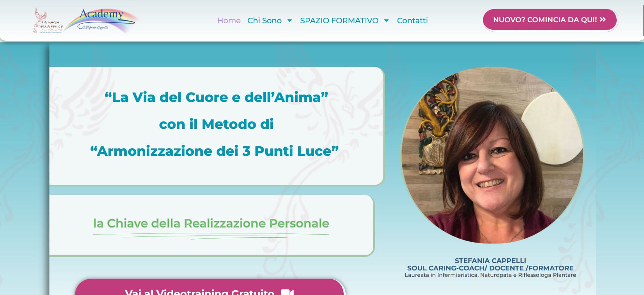The image size is (644, 295).
Task: Click the heading La Via del Cuore e dell'Anima
Action: (216, 97)
